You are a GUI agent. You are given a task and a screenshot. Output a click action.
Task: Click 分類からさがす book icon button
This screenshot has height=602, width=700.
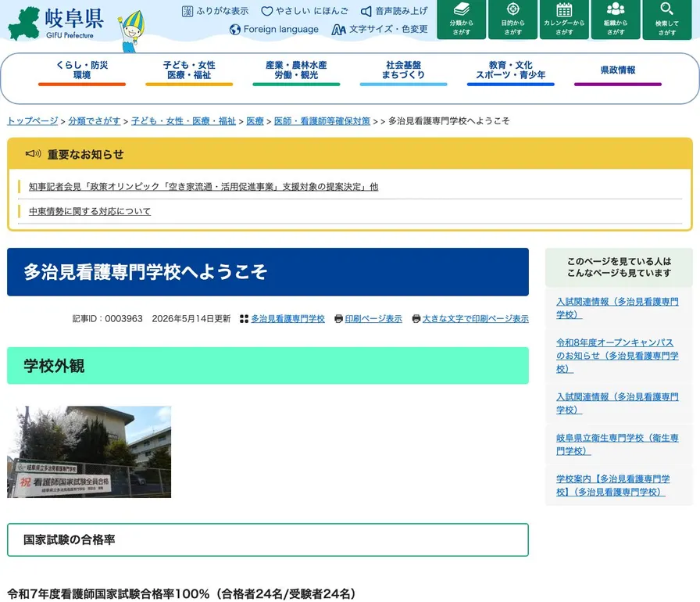click(461, 20)
